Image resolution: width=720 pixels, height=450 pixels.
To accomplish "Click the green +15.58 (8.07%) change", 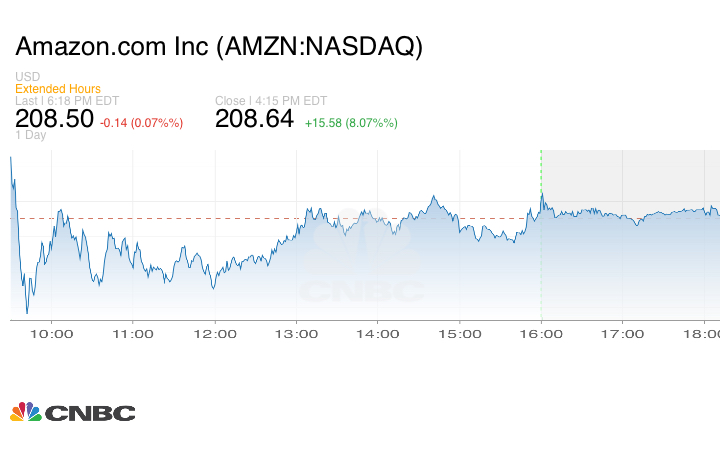I will click(x=351, y=123).
